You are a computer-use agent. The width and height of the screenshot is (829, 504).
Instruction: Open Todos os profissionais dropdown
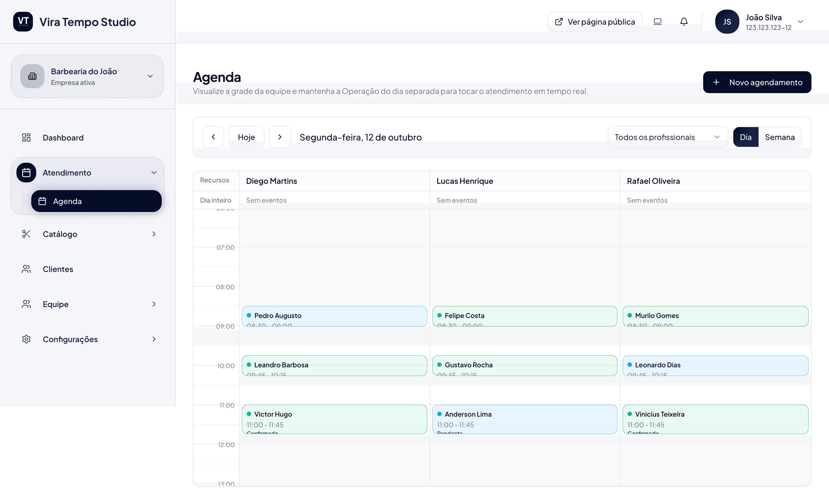tap(668, 137)
